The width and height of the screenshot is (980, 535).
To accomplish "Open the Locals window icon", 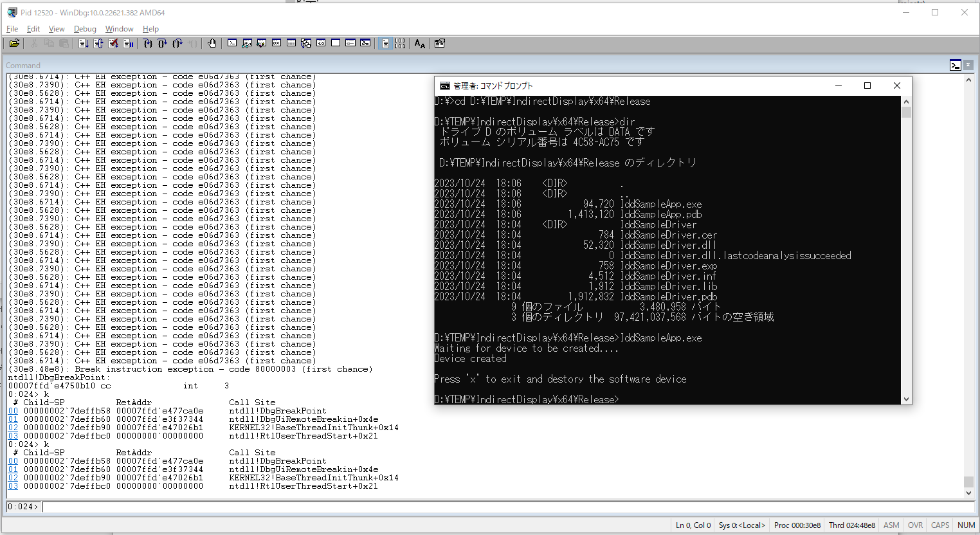I will pos(261,43).
